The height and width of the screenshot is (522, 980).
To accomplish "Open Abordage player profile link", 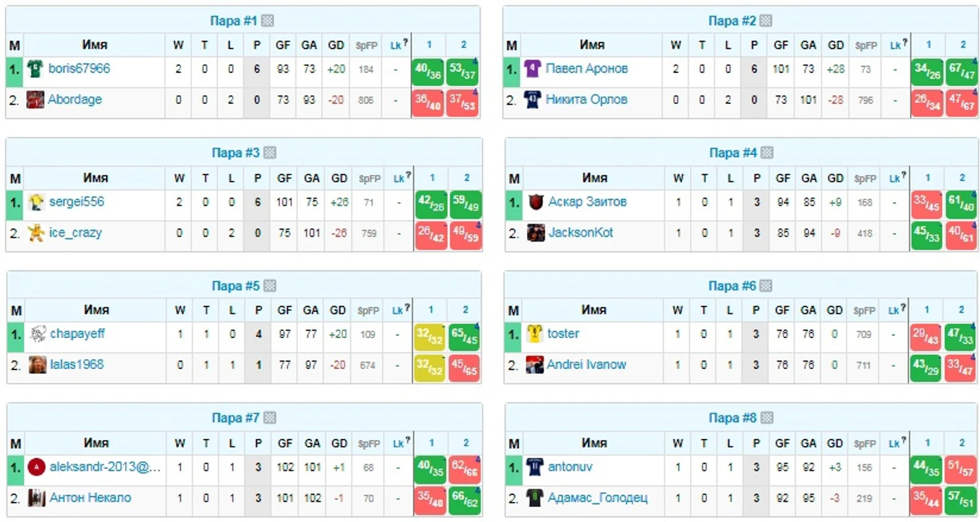I will [x=75, y=99].
